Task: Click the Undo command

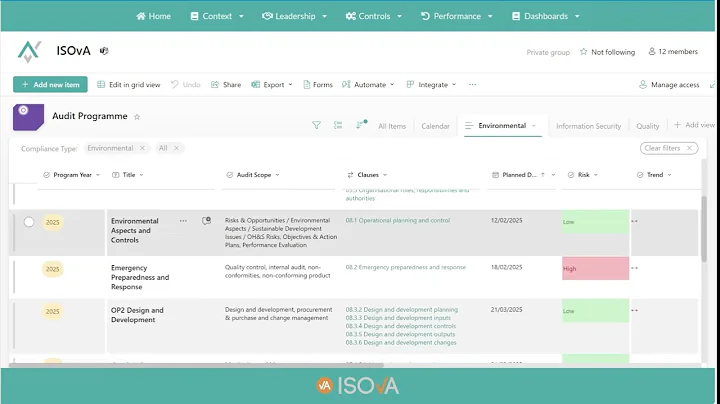Action: pyautogui.click(x=186, y=84)
